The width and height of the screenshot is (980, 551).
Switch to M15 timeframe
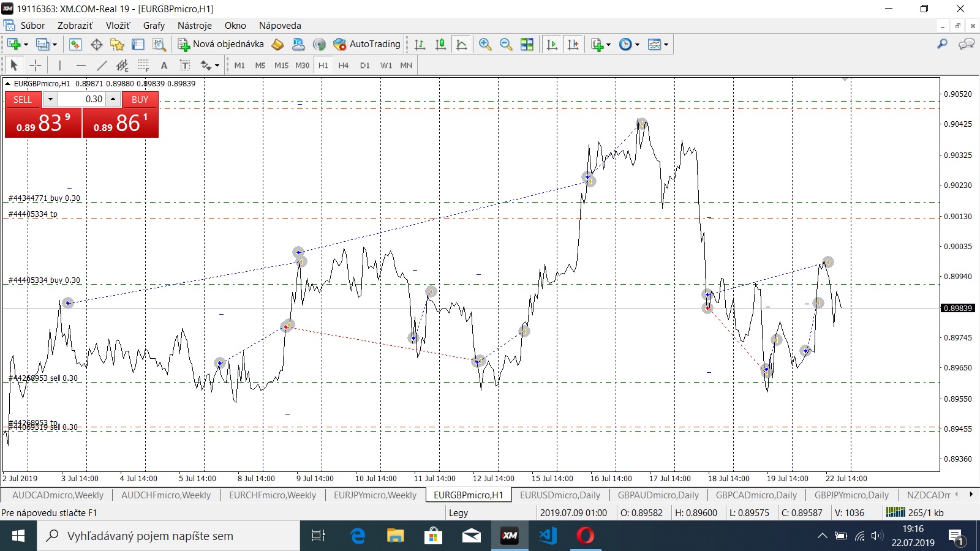click(x=281, y=66)
